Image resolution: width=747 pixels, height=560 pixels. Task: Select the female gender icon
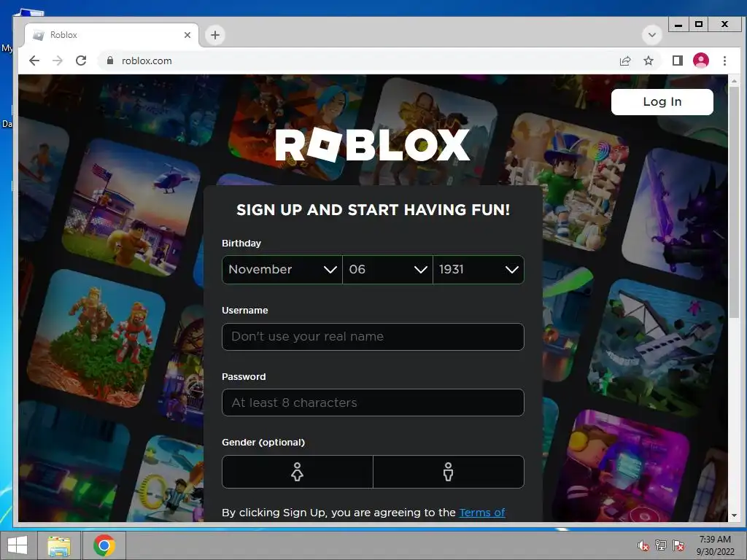[x=298, y=472]
